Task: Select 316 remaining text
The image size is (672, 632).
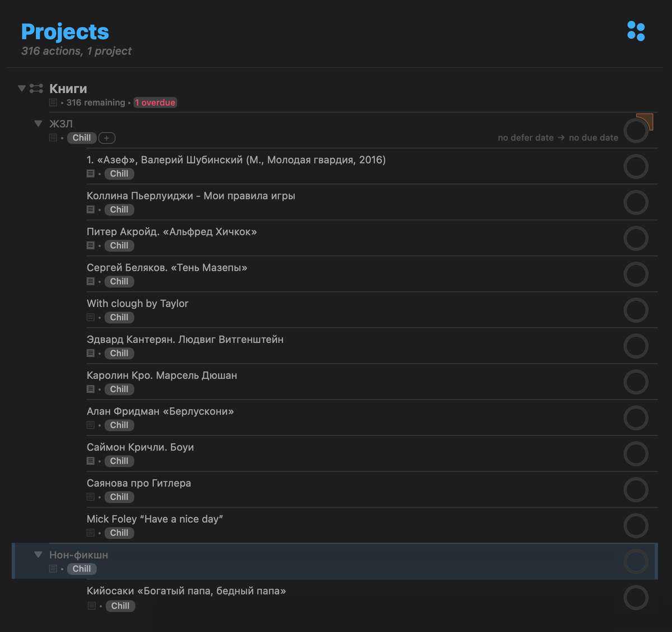Action: pyautogui.click(x=96, y=103)
